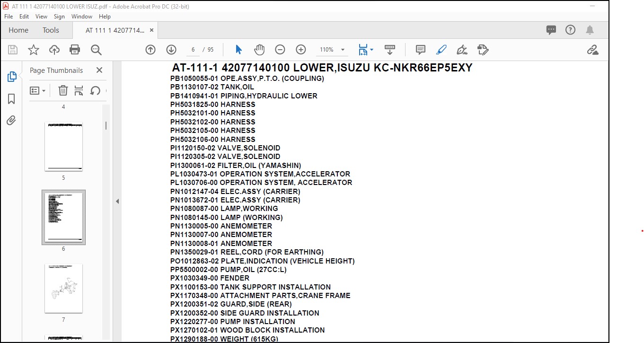Go to previous page arrow
This screenshot has height=343, width=644.
click(x=150, y=50)
